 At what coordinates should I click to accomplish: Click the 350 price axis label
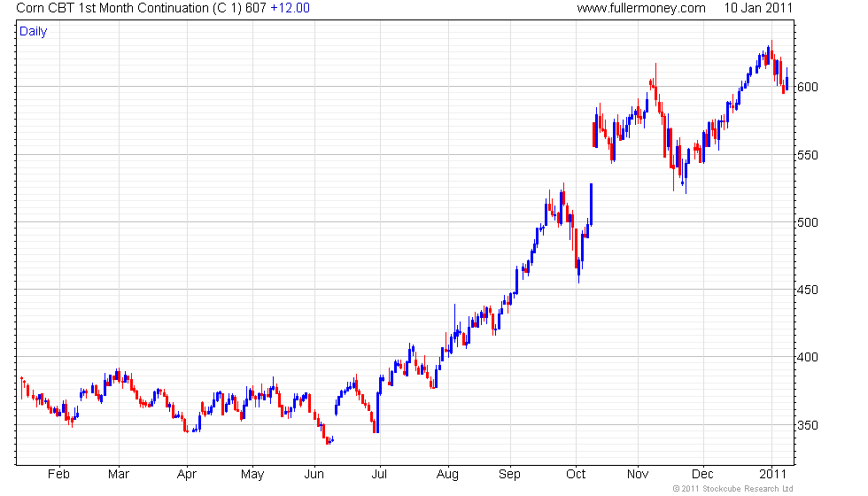coord(807,426)
